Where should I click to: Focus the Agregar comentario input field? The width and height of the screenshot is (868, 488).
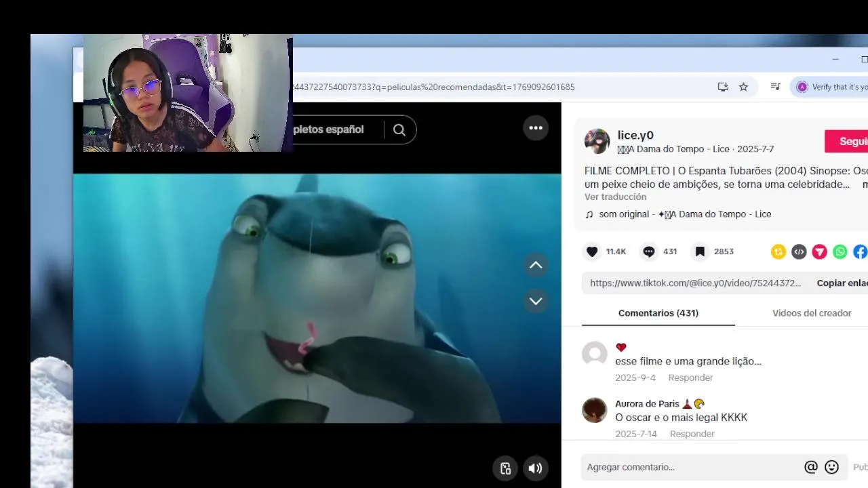click(x=692, y=467)
